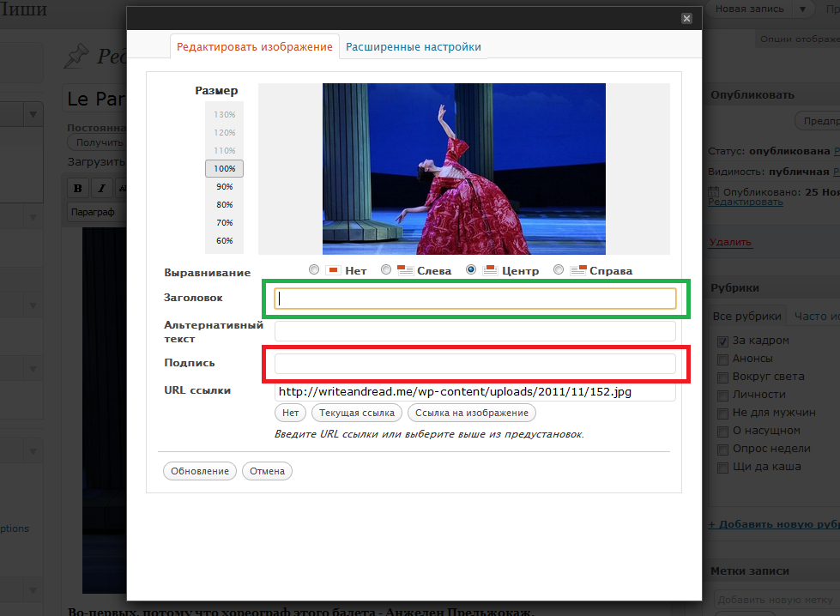This screenshot has width=840, height=616.
Task: Click the calendar icon beside Опубликовано
Action: (714, 192)
